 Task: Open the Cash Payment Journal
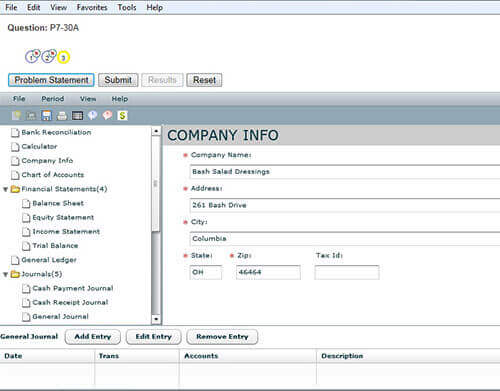click(x=68, y=288)
